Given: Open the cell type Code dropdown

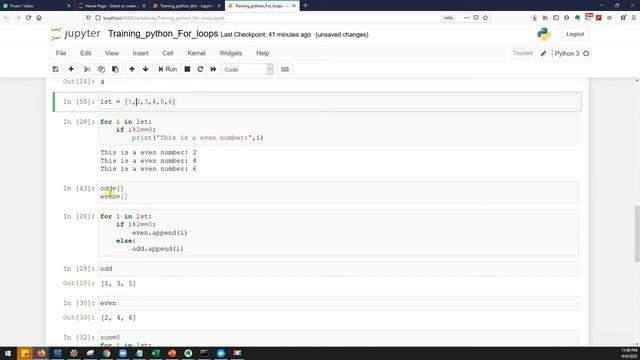Looking at the screenshot, I should [x=247, y=69].
